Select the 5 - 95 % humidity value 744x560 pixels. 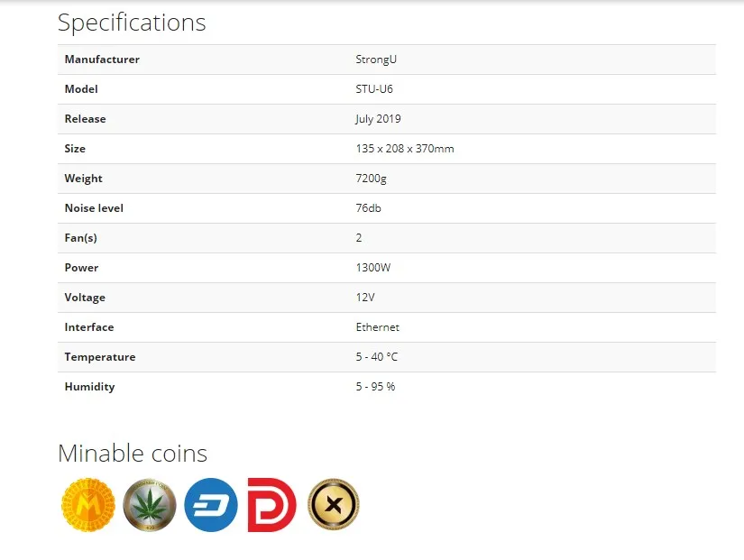tap(375, 387)
